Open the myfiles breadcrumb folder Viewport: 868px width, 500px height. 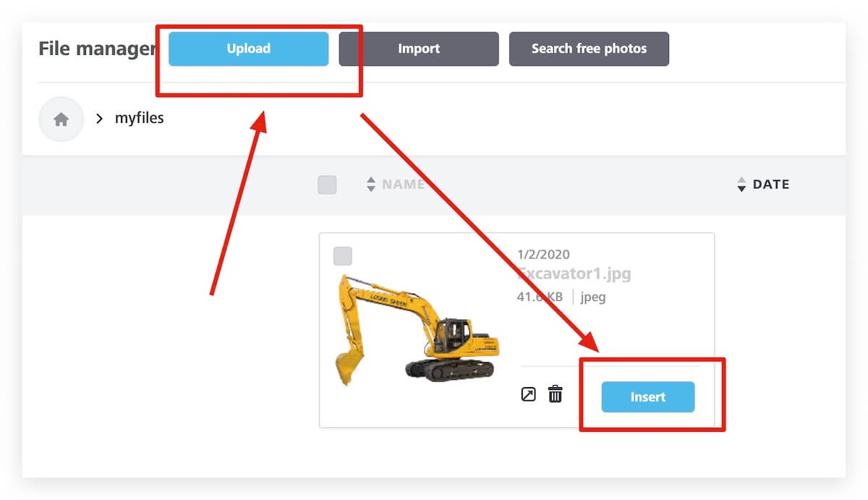pyautogui.click(x=140, y=118)
